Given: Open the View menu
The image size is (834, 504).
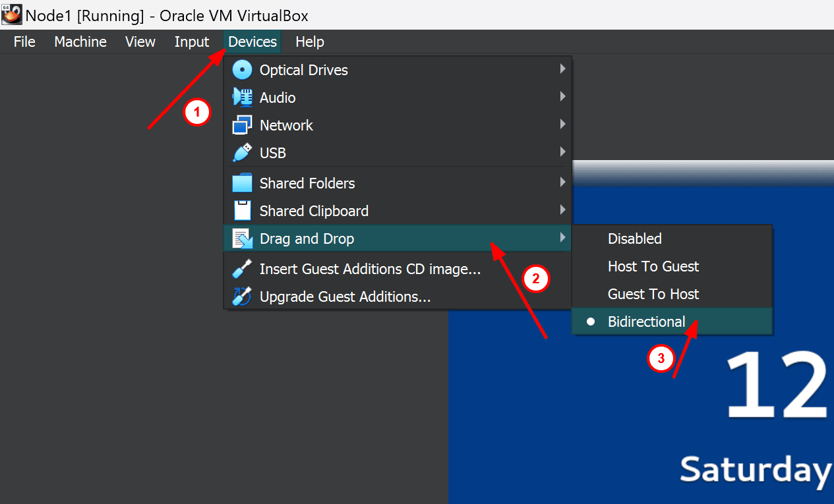Looking at the screenshot, I should point(140,42).
